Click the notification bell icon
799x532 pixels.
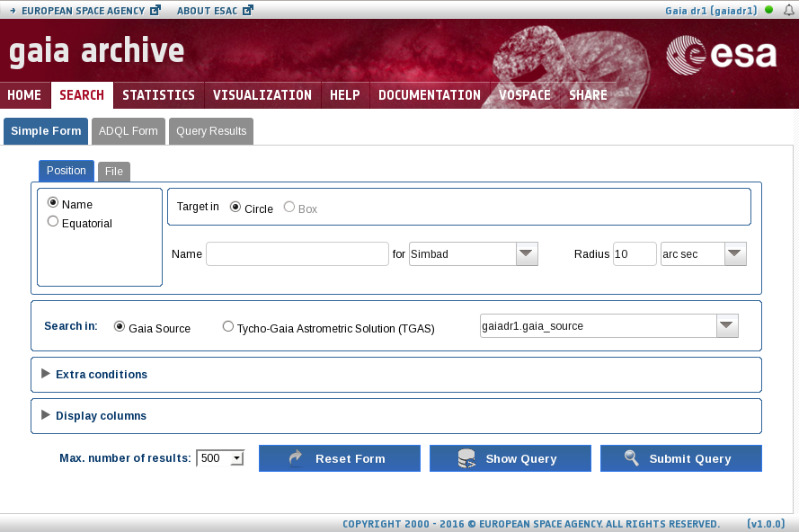[x=789, y=10]
